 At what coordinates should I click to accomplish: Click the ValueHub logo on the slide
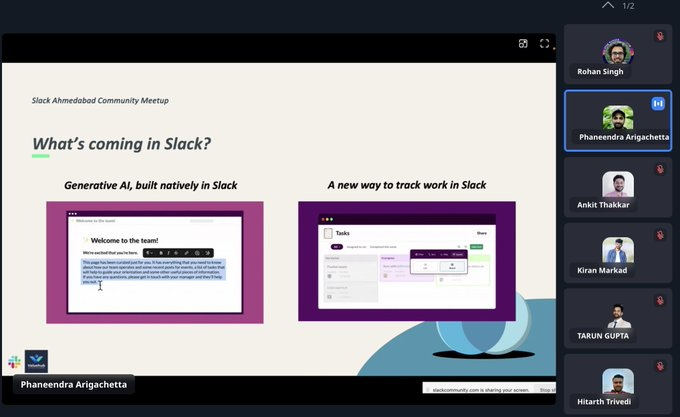[36, 361]
